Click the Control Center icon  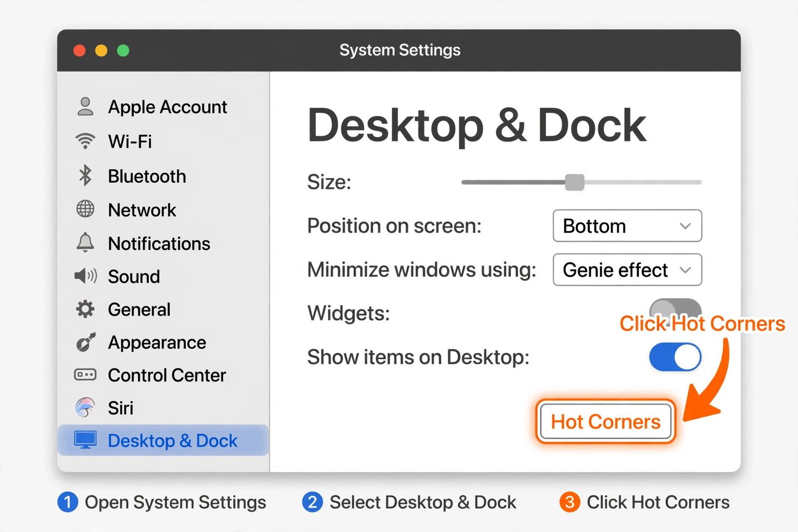pos(85,374)
